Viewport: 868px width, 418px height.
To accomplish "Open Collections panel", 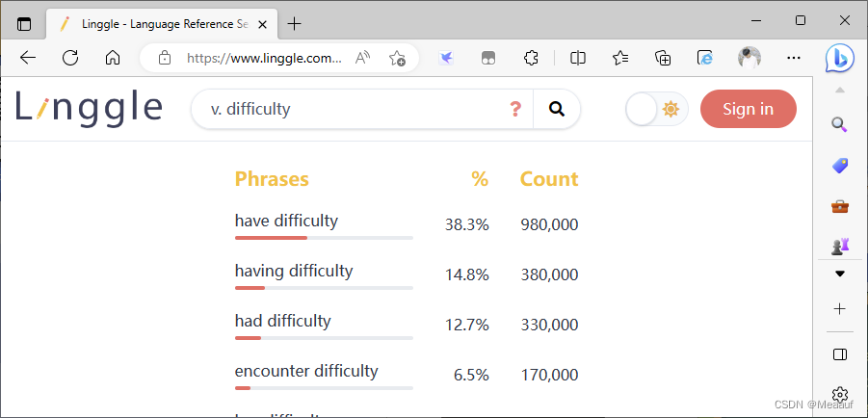I will [663, 58].
